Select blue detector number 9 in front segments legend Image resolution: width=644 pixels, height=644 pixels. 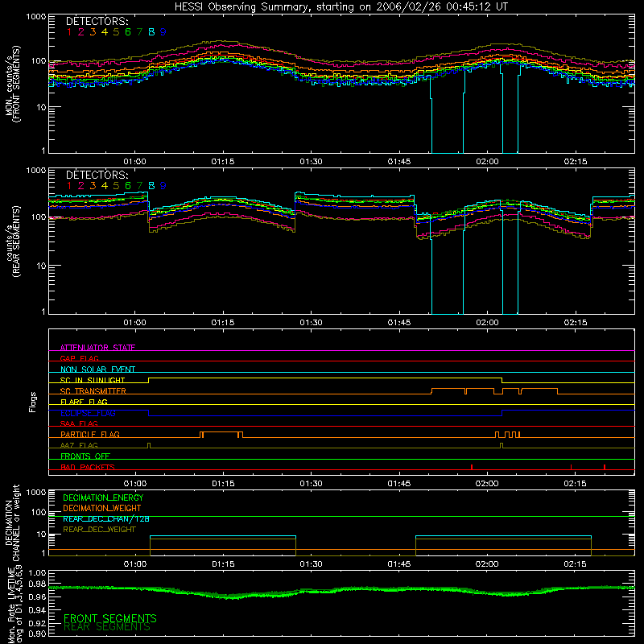click(x=163, y=32)
